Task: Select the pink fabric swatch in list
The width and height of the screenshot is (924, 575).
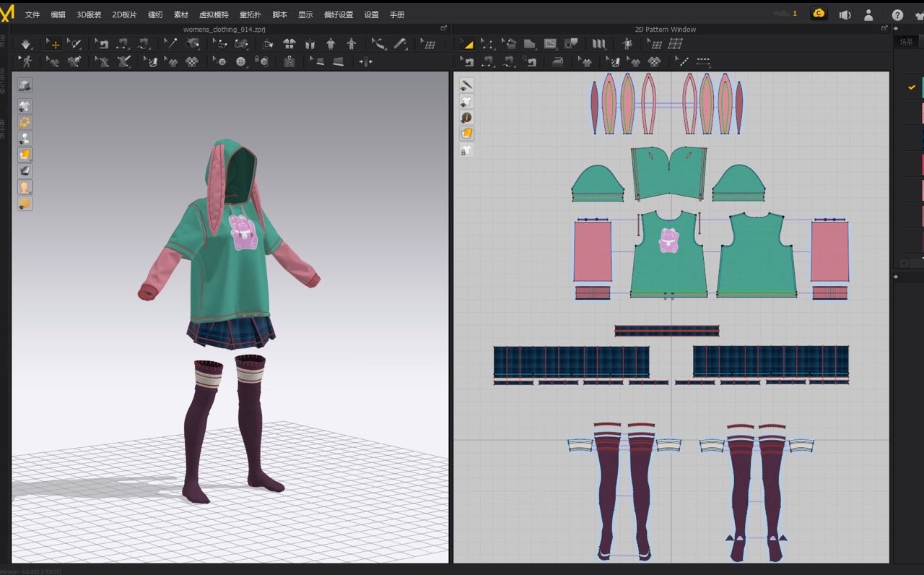Action: [922, 113]
